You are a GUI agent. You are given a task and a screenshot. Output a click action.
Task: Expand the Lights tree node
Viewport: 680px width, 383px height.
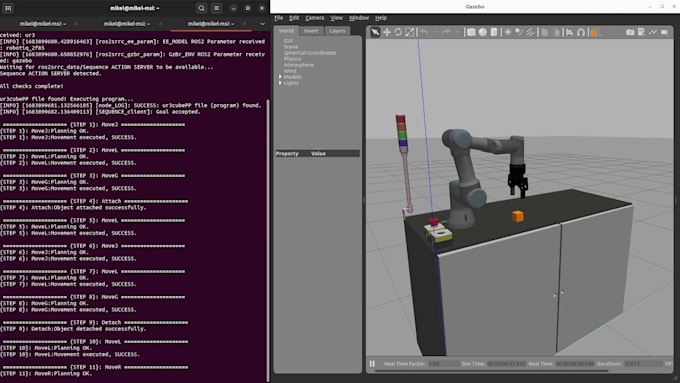pyautogui.click(x=280, y=83)
